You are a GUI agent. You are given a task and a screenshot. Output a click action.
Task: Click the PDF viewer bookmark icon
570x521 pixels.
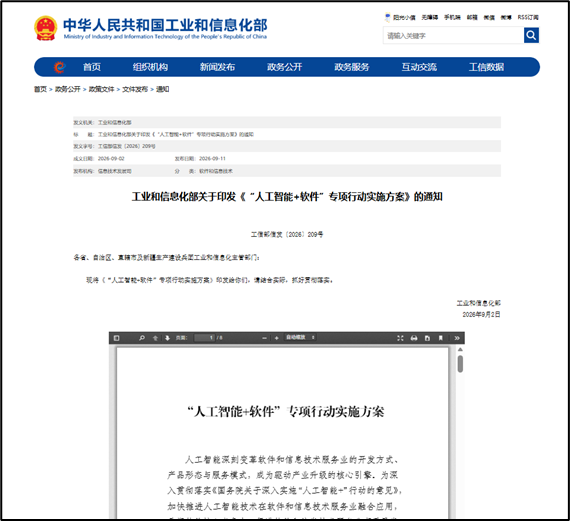click(441, 338)
